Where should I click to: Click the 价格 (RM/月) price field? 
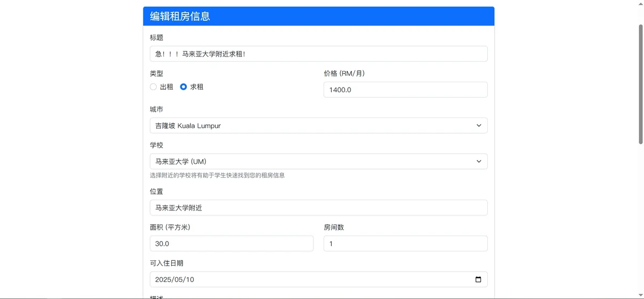point(406,90)
